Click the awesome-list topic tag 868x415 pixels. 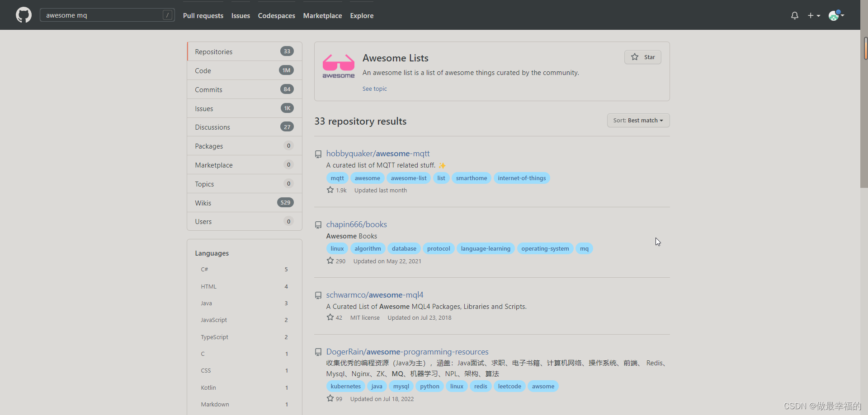click(409, 178)
